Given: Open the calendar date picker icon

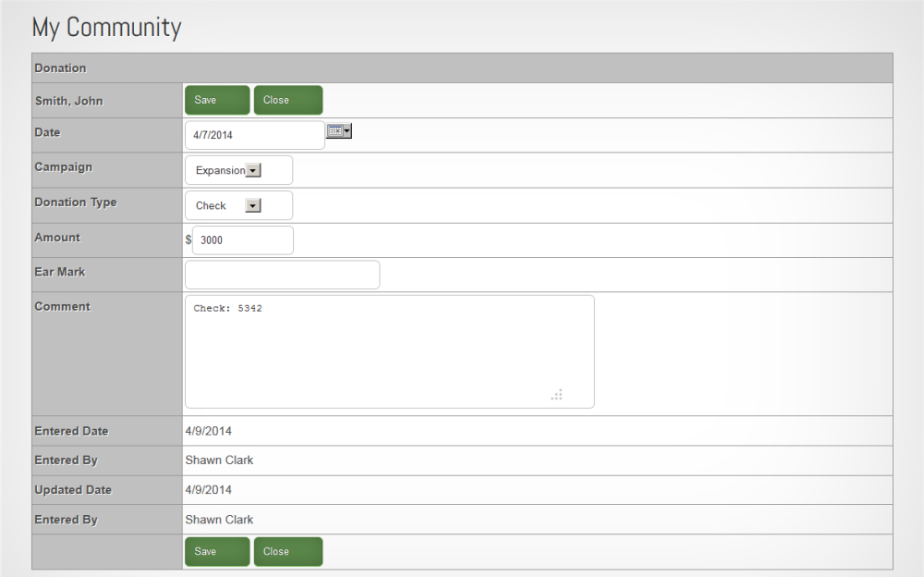Looking at the screenshot, I should tap(334, 131).
